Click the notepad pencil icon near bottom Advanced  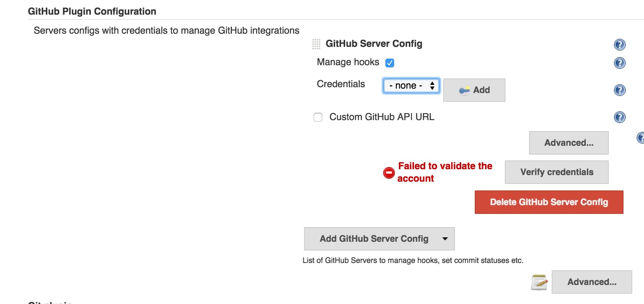pos(539,282)
